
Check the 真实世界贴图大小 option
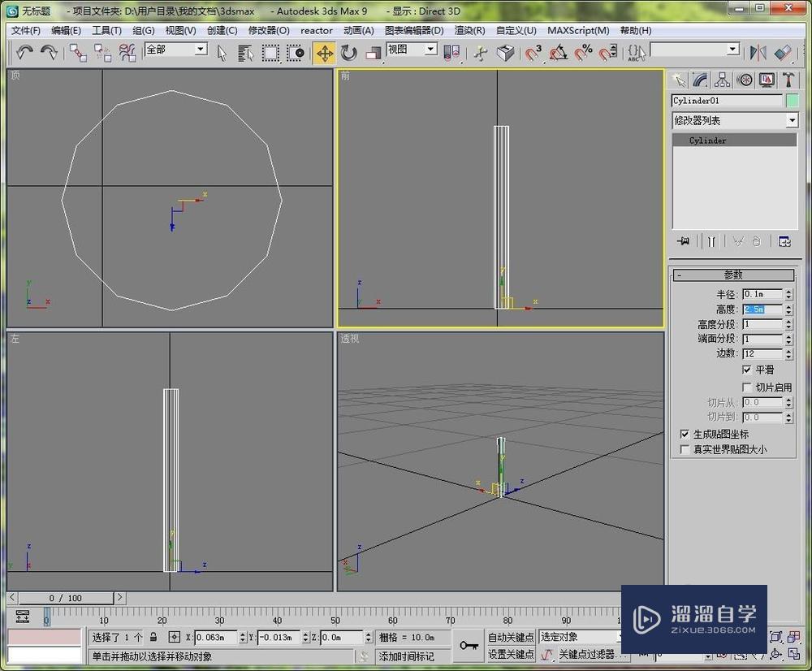tap(685, 449)
